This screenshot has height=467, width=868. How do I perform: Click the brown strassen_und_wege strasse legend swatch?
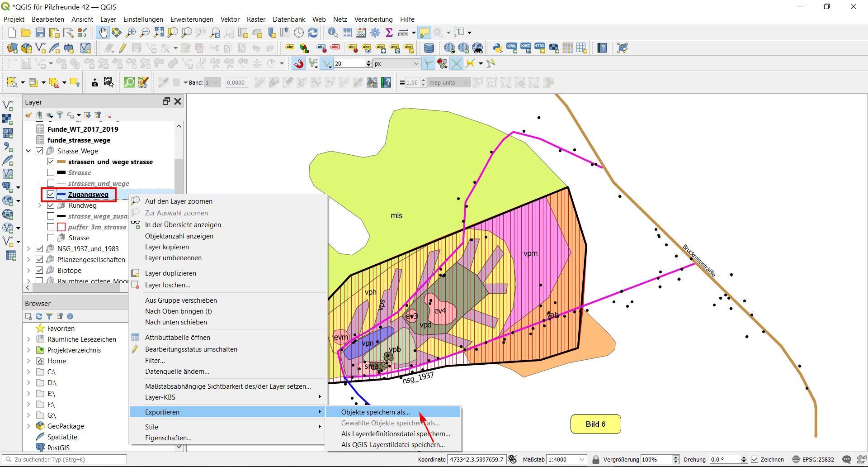click(x=61, y=162)
